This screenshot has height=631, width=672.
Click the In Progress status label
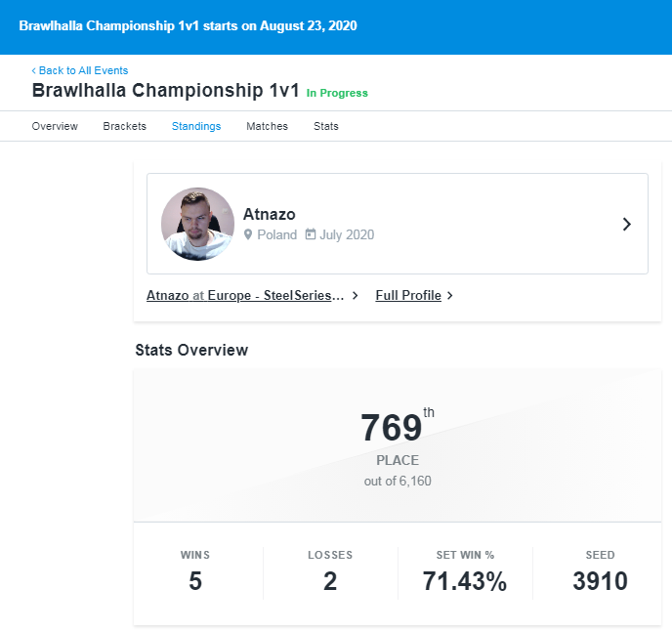coord(337,93)
